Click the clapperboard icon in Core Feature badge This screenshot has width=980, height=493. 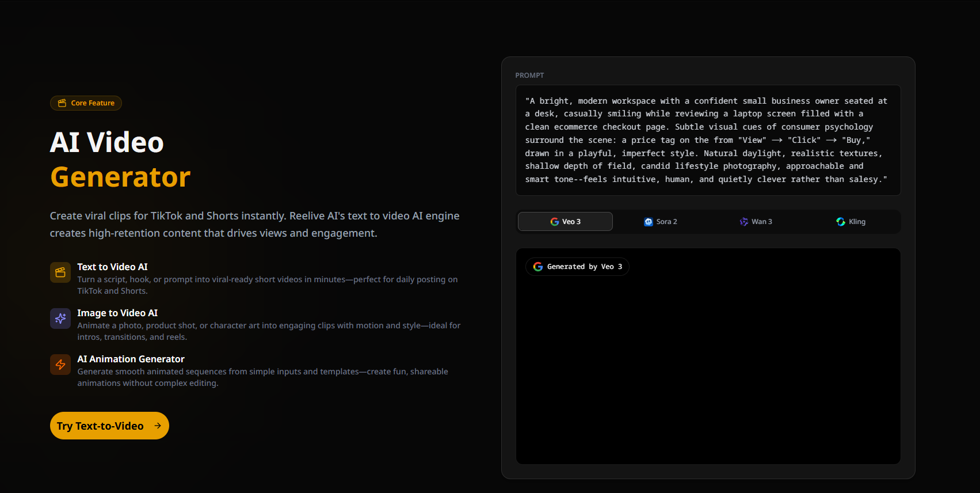click(62, 103)
